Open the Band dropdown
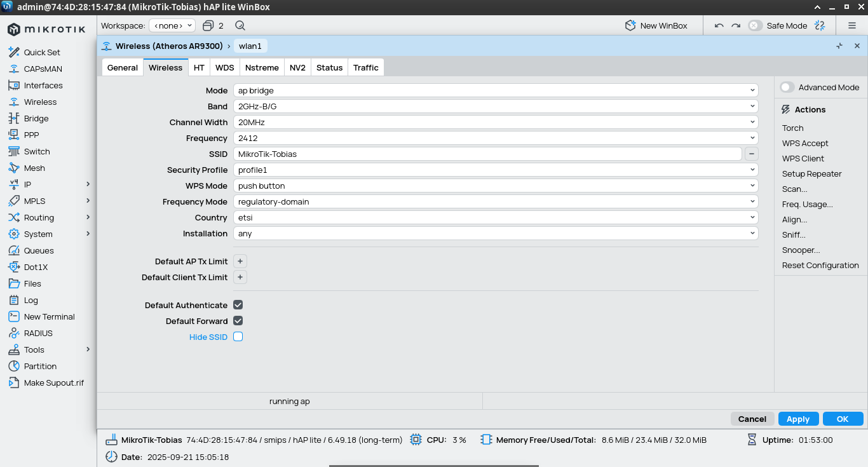Image resolution: width=868 pixels, height=467 pixels. tap(496, 107)
